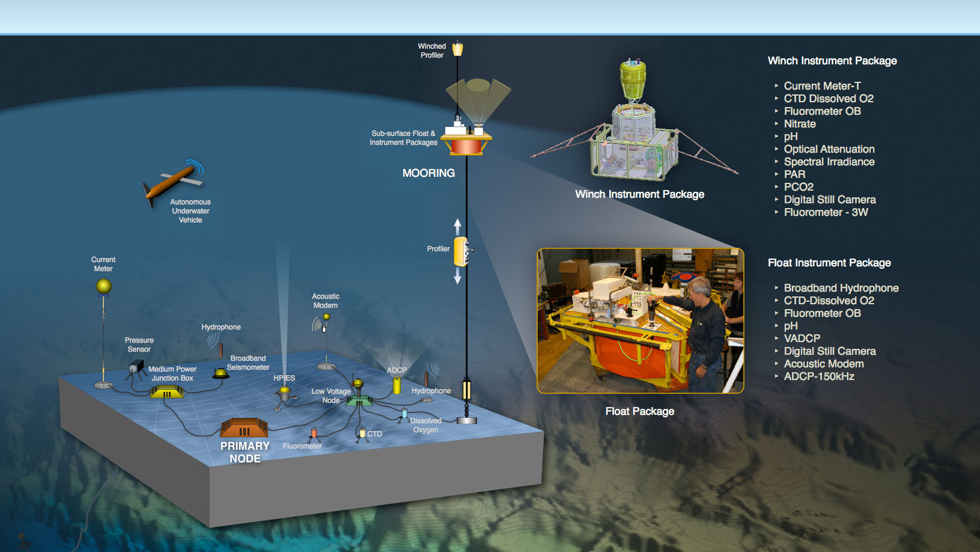Click the Float Instrument Package list heading
The width and height of the screenshot is (980, 552).
coord(829,263)
